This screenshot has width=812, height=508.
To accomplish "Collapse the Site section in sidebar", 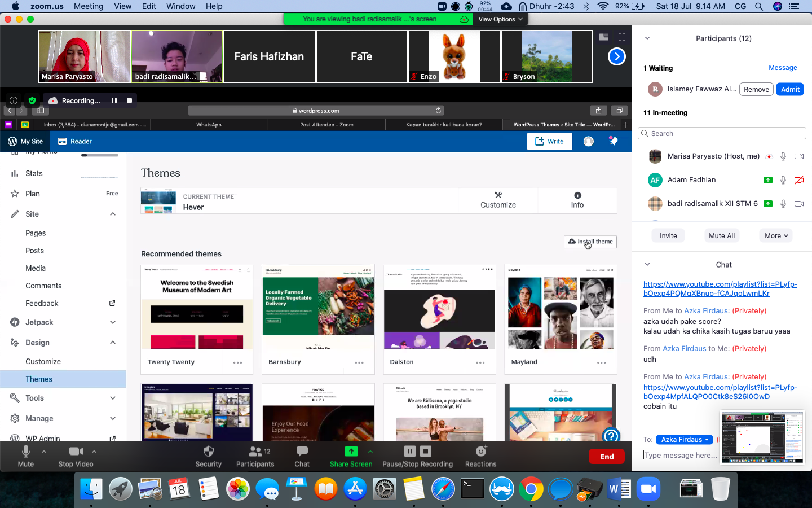I will [113, 214].
